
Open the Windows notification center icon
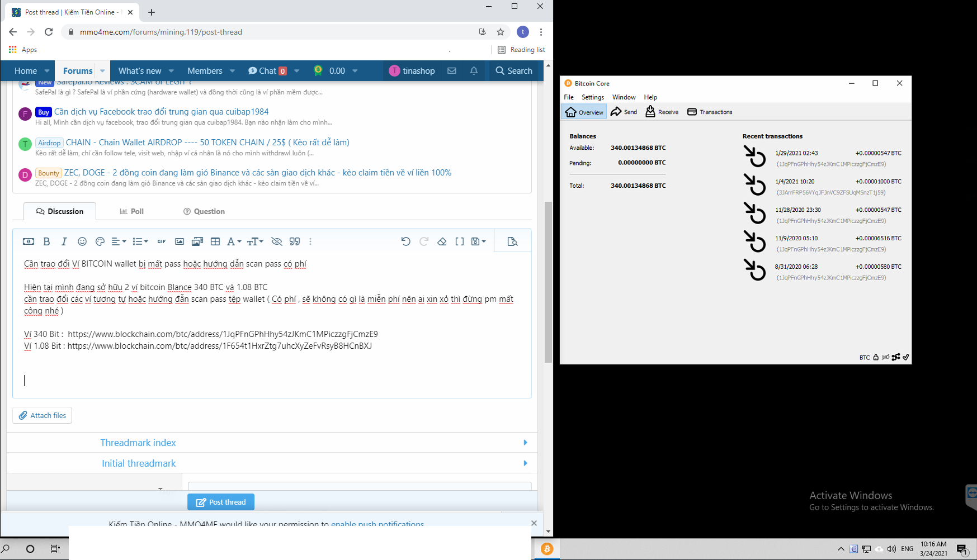962,549
